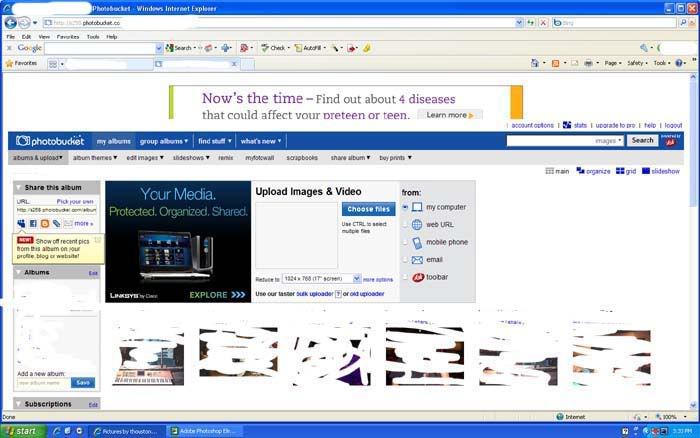Expand the images search type dropdown
Image resolution: width=700 pixels, height=438 pixels.
[620, 141]
